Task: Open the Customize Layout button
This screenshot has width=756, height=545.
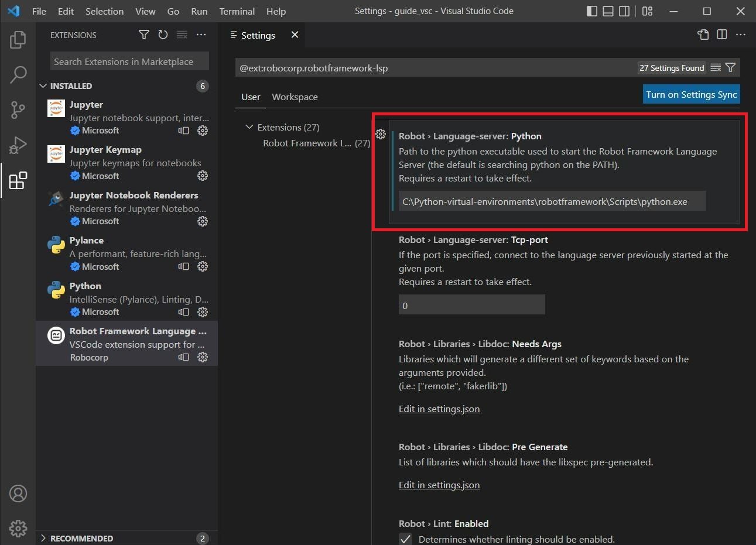Action: (647, 11)
